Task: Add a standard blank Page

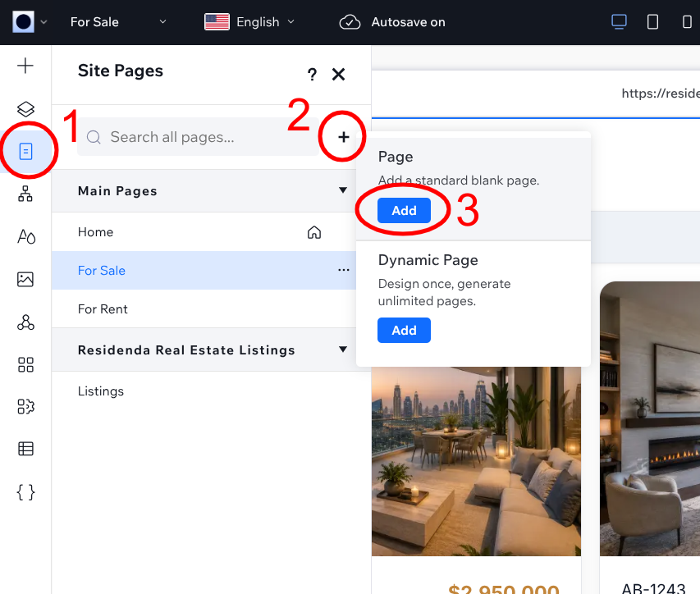Action: coord(404,210)
